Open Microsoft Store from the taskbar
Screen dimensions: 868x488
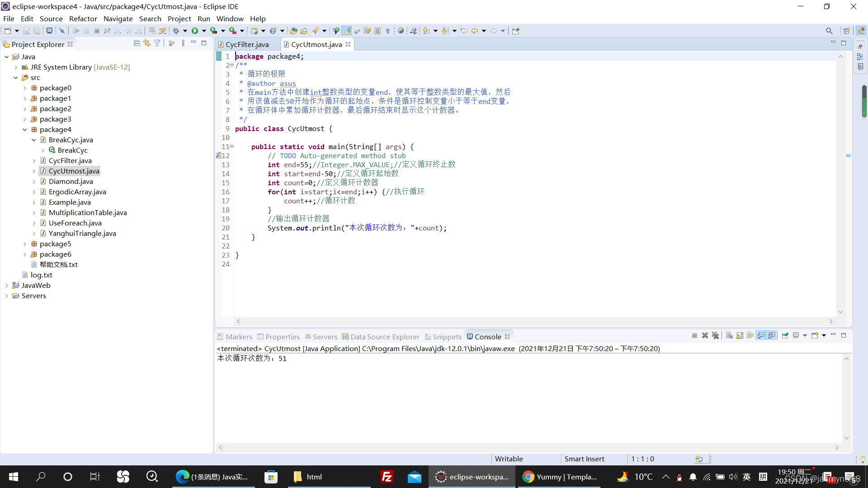(271, 477)
